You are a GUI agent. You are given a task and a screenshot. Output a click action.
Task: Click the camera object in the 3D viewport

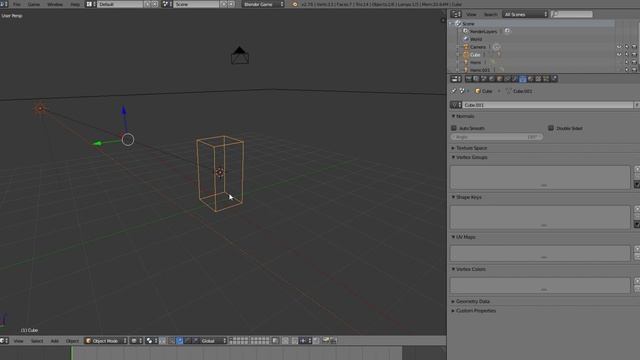point(240,56)
